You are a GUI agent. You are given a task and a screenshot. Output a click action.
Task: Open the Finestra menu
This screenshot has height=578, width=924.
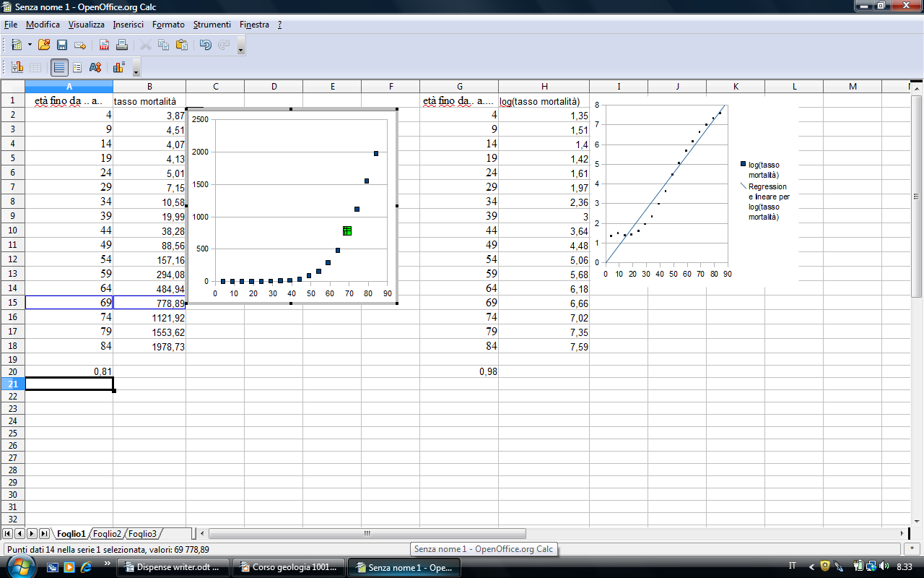pos(254,25)
